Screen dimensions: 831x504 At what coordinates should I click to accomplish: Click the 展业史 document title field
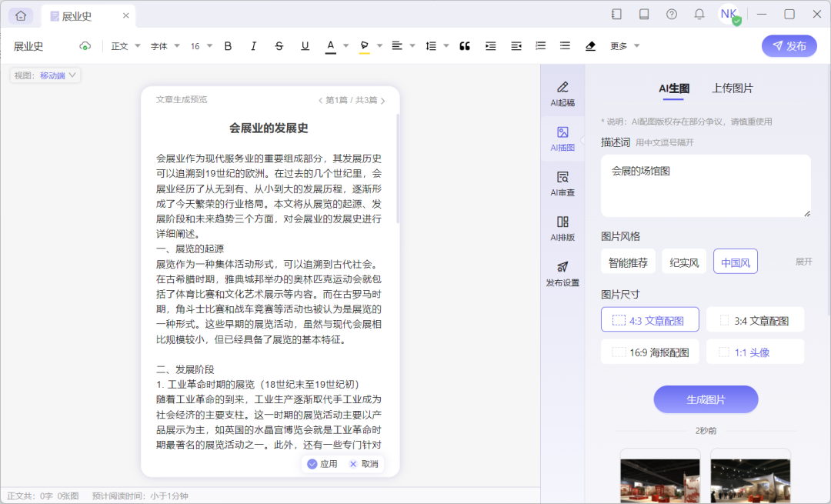(28, 47)
